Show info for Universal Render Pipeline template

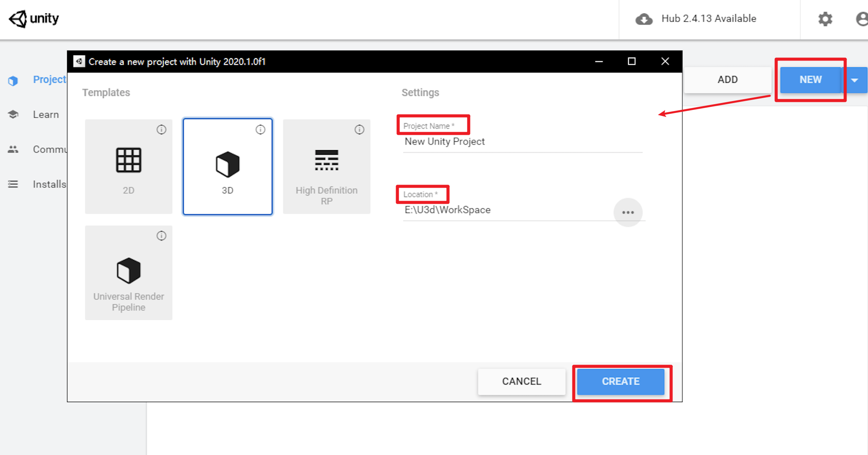(x=161, y=236)
